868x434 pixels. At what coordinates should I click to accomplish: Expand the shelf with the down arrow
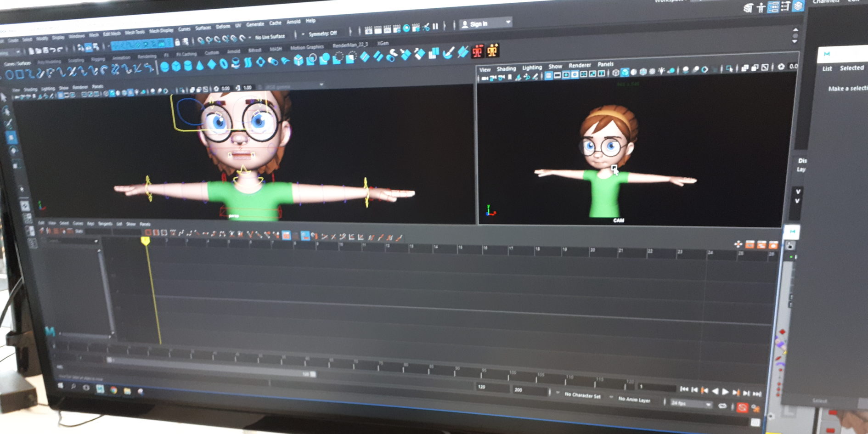pyautogui.click(x=795, y=41)
